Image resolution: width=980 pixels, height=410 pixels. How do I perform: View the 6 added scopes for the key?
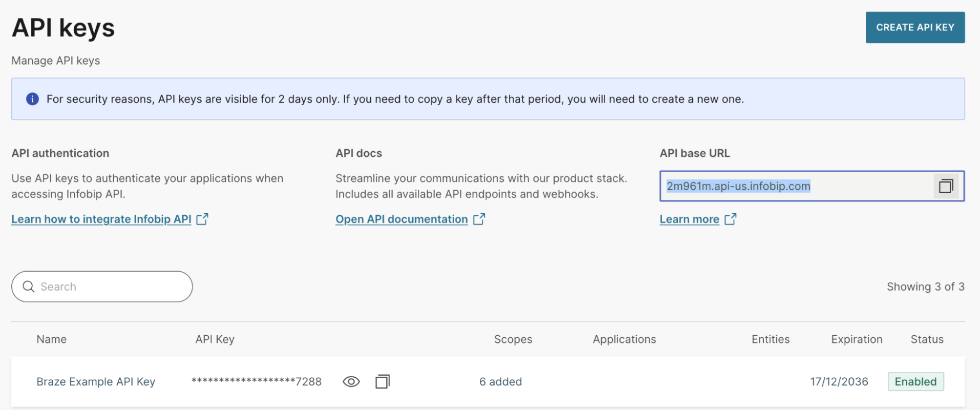pyautogui.click(x=500, y=382)
